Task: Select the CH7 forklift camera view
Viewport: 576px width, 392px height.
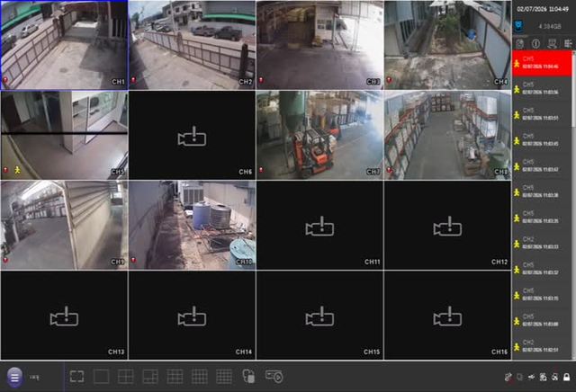Action: (319, 135)
